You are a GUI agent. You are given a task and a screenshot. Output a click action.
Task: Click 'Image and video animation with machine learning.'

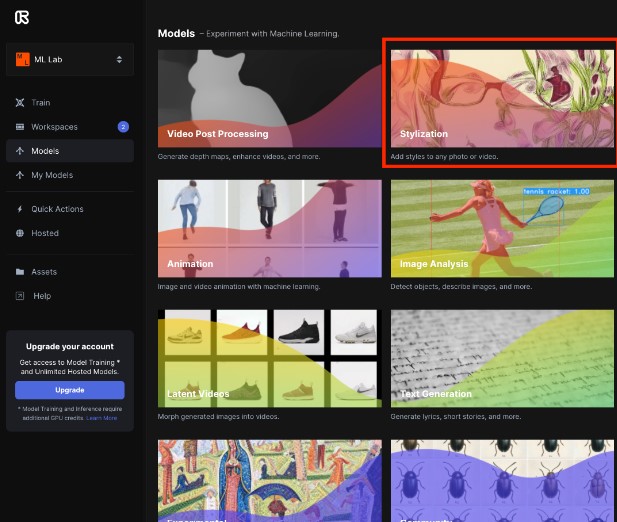tap(239, 287)
